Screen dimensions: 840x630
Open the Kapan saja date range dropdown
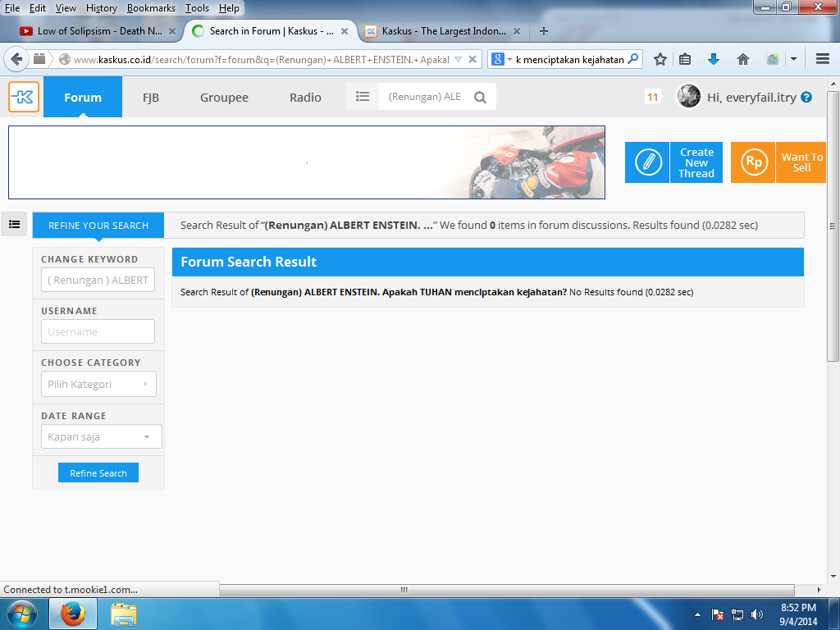point(101,436)
